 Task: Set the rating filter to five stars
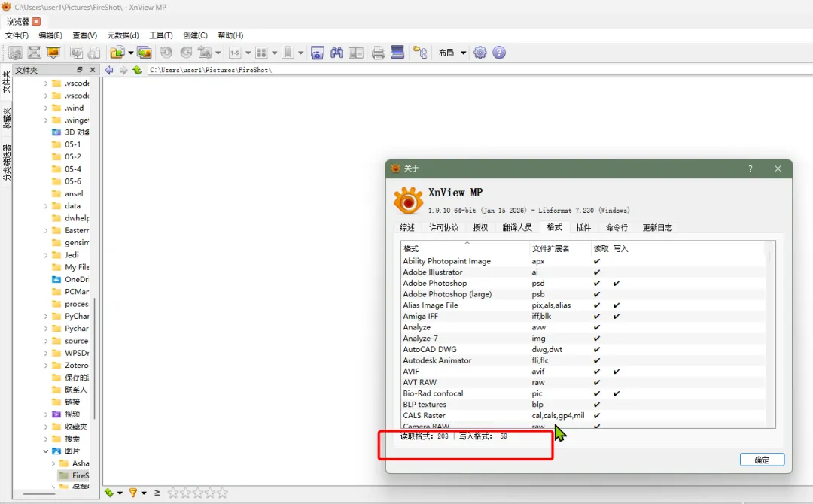[x=222, y=493]
